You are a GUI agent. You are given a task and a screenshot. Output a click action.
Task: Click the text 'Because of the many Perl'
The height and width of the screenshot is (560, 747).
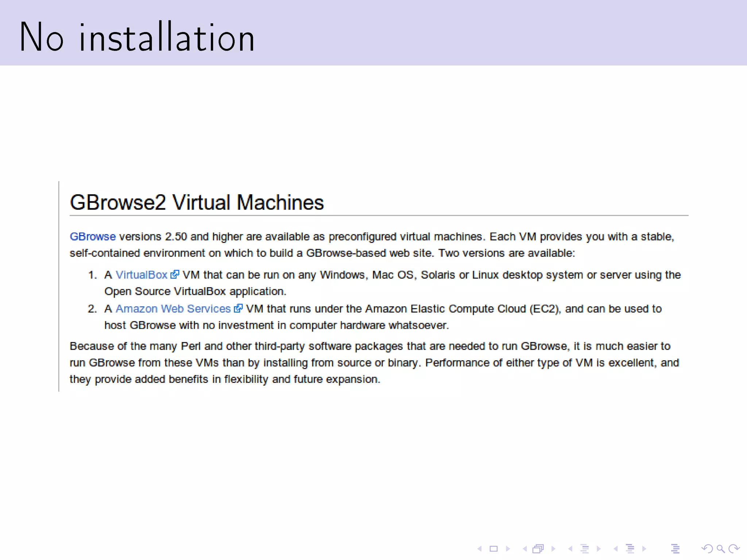pyautogui.click(x=135, y=346)
